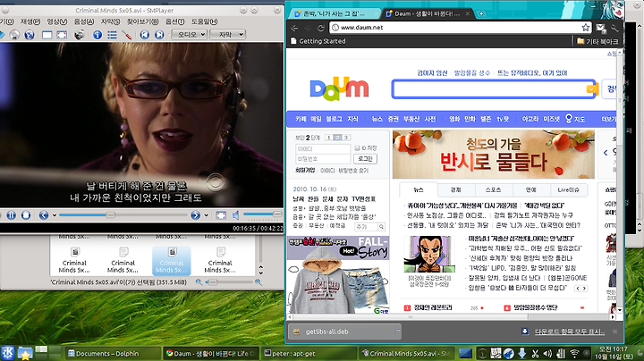Select the 스포츠 news tab on Daum
Viewport: 644px width, 361px height.
pos(493,190)
